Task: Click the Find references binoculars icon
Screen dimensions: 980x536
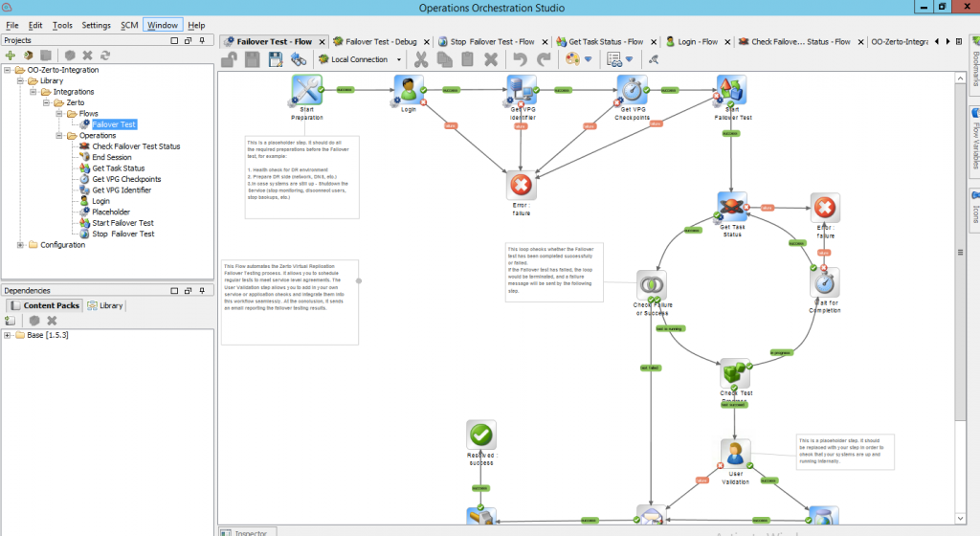Action: coord(299,59)
